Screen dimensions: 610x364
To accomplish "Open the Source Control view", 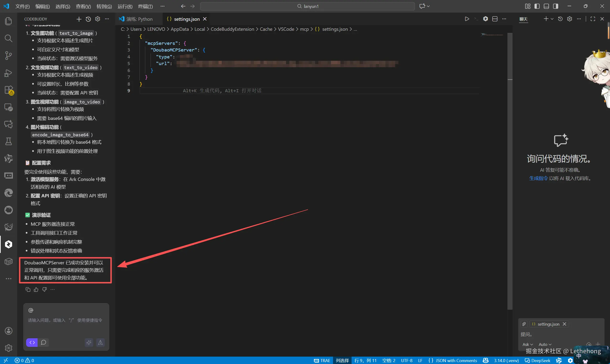I will pyautogui.click(x=8, y=56).
